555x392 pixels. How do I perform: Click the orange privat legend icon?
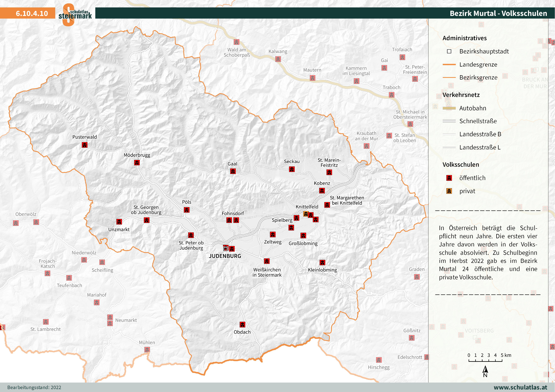449,191
